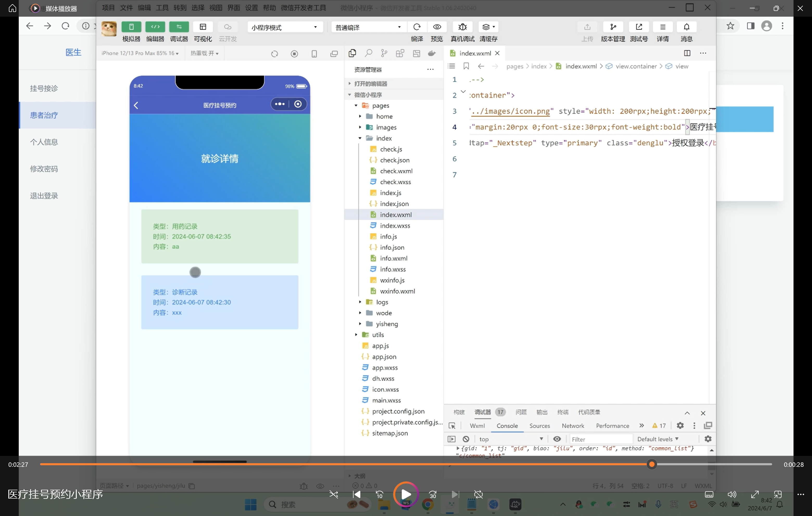Clear console with the ban icon

[x=466, y=439]
